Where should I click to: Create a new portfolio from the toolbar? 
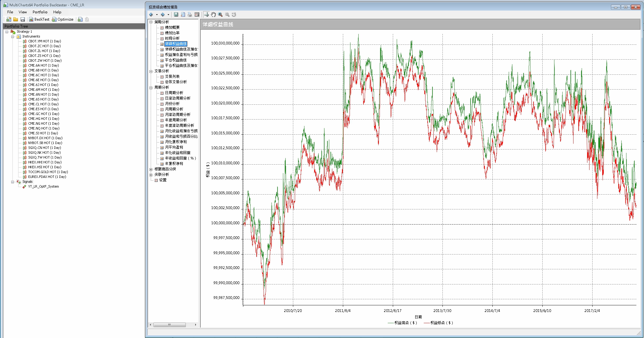pos(9,19)
